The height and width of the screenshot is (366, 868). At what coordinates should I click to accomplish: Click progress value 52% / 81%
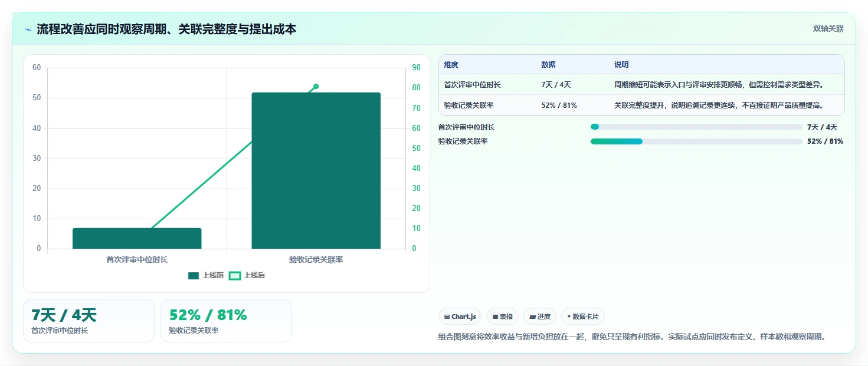(825, 141)
